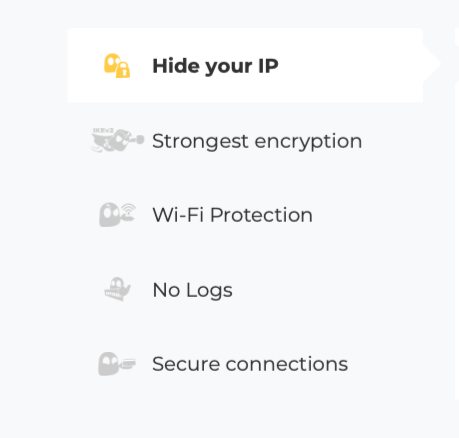Click the ghost with credit card icon
The height and width of the screenshot is (438, 459).
(117, 364)
